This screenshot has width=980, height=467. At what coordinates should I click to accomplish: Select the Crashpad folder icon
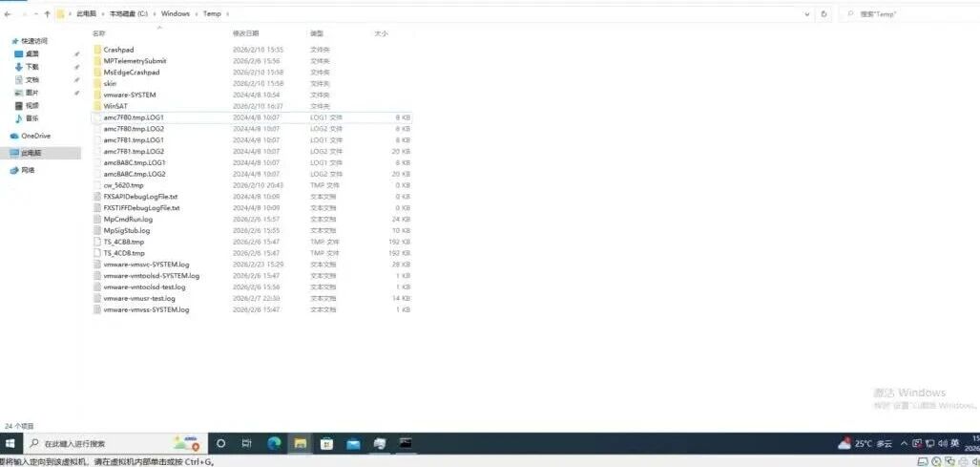(x=96, y=50)
